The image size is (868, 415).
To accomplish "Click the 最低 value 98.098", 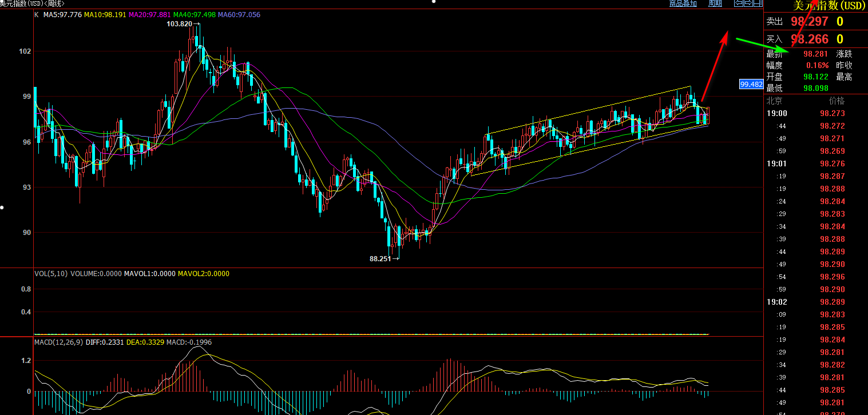I will click(x=816, y=88).
